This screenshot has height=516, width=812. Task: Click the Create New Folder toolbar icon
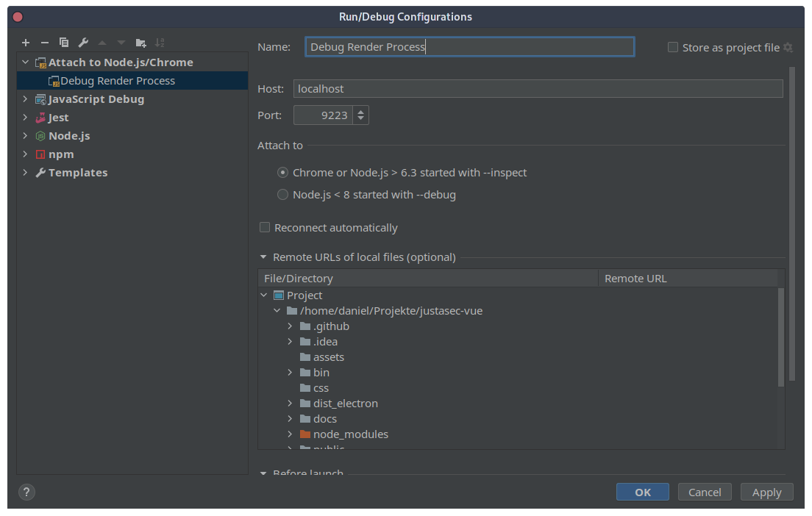click(x=140, y=43)
